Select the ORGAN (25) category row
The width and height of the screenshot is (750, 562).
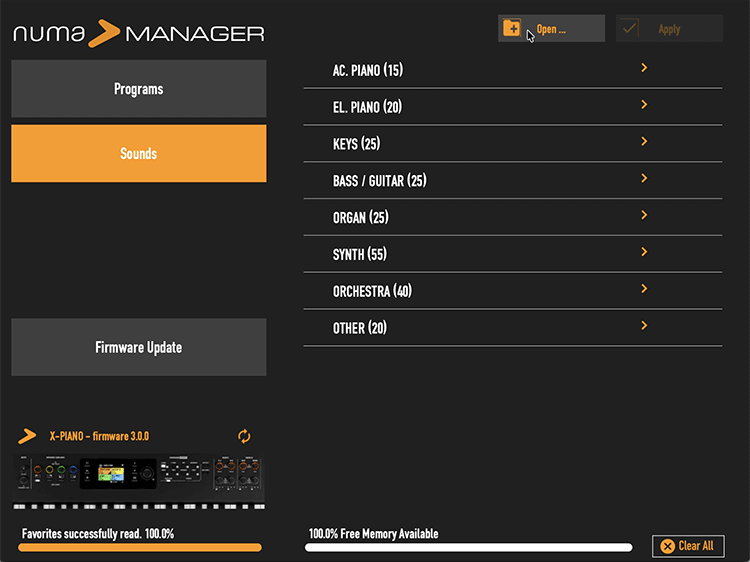click(x=512, y=217)
